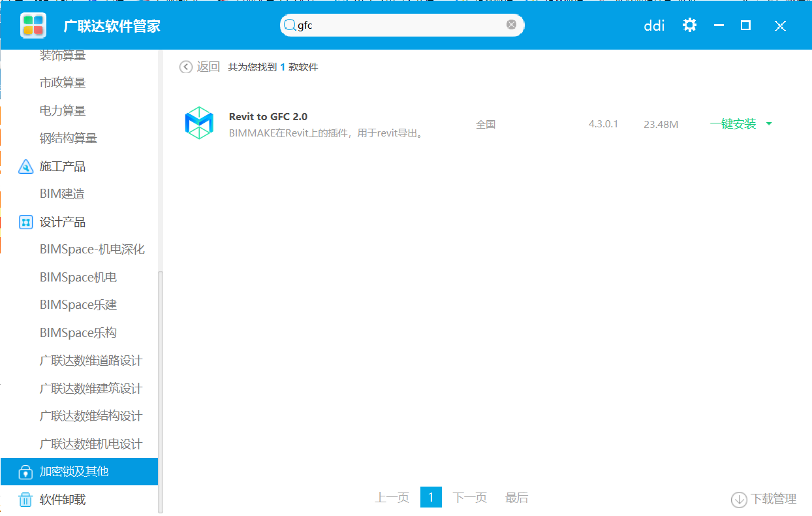Select 市政算量 in the sidebar

[63, 83]
